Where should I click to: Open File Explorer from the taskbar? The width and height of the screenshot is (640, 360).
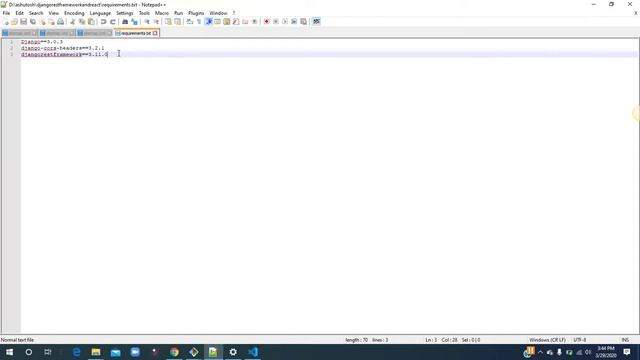(x=96, y=352)
